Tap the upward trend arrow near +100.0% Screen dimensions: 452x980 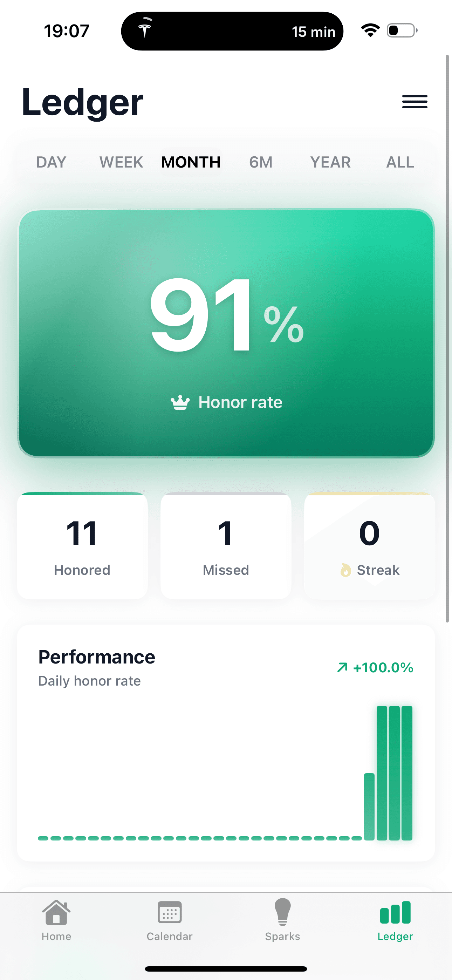tap(342, 667)
